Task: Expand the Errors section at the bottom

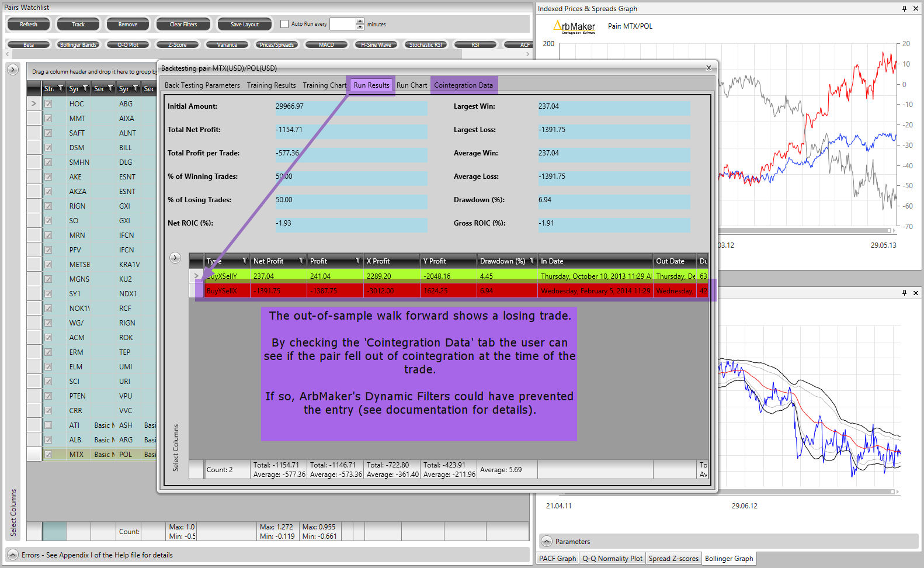Action: coord(13,555)
